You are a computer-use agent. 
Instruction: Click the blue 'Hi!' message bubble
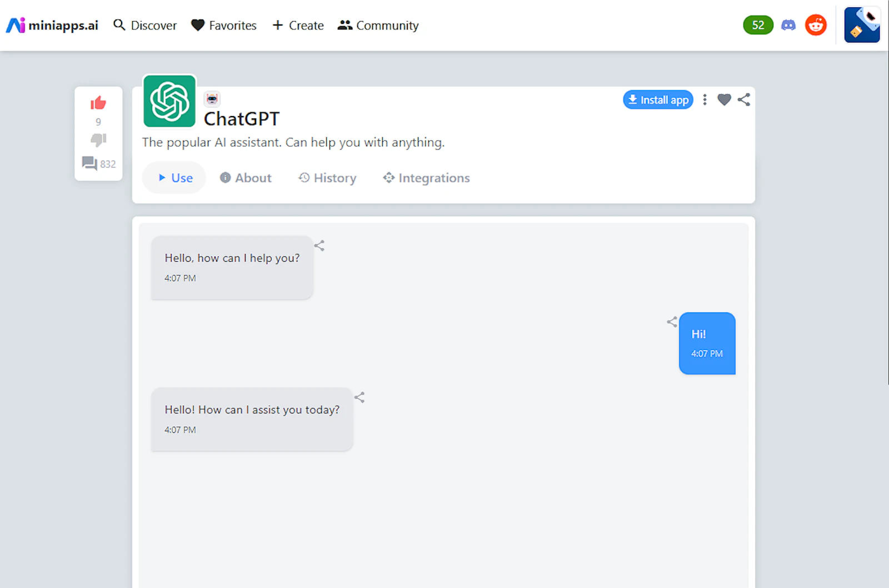tap(707, 343)
